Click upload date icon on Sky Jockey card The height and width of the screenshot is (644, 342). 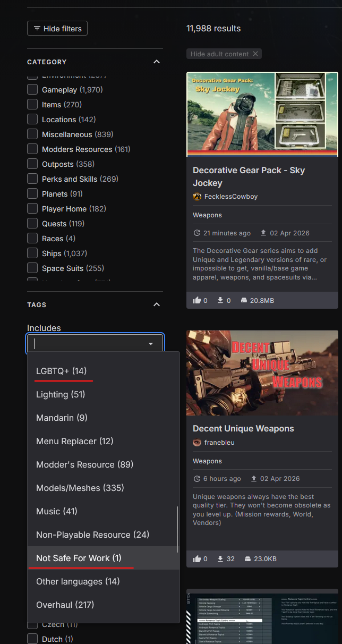coord(263,233)
